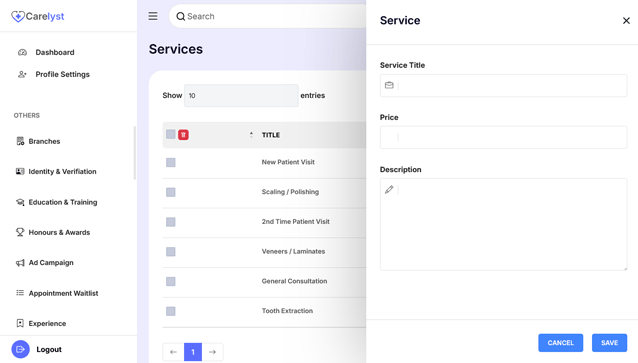Screen dimensions: 638x363
Task: Click the Carelyst heart logo
Action: [x=17, y=16]
